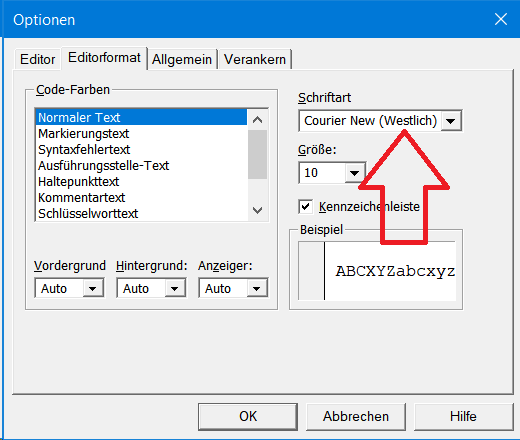
Task: Confirm with the OK button
Action: [x=248, y=417]
